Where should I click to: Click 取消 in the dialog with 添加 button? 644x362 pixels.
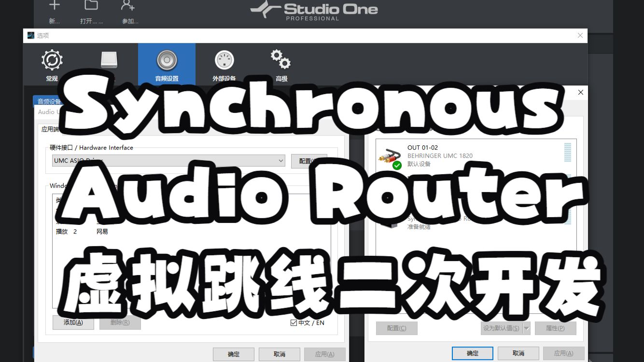[x=280, y=354]
